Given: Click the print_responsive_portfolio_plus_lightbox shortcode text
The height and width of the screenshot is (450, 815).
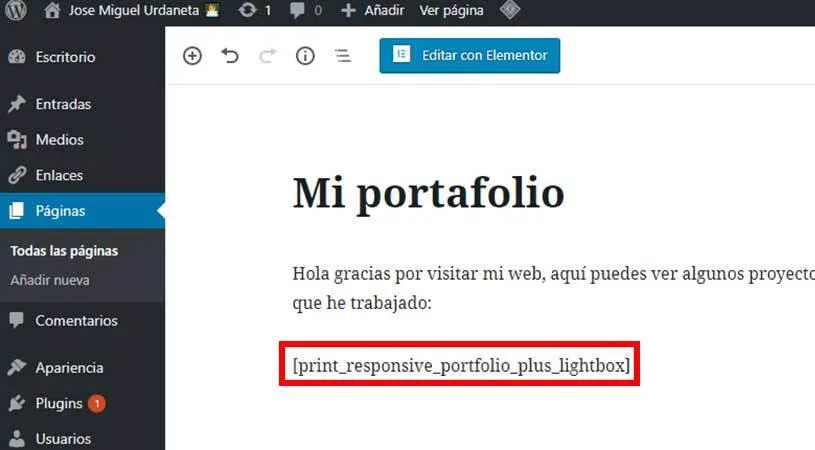Looking at the screenshot, I should pos(461,365).
